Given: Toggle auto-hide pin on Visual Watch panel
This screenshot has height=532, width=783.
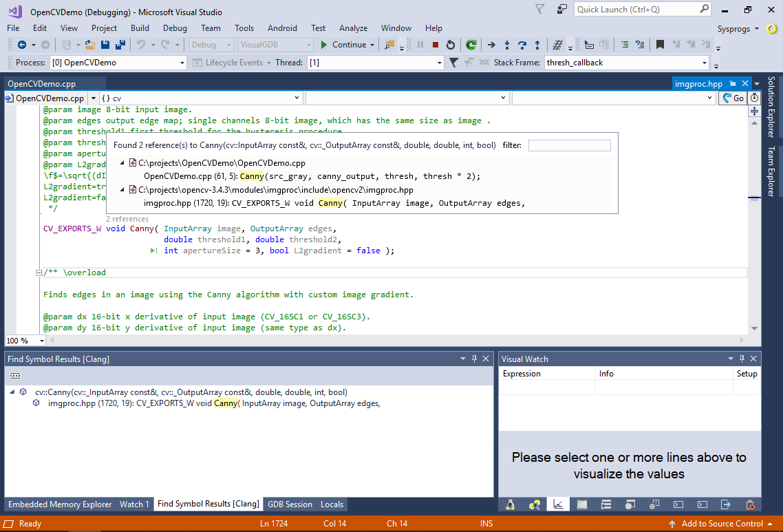Looking at the screenshot, I should click(742, 359).
